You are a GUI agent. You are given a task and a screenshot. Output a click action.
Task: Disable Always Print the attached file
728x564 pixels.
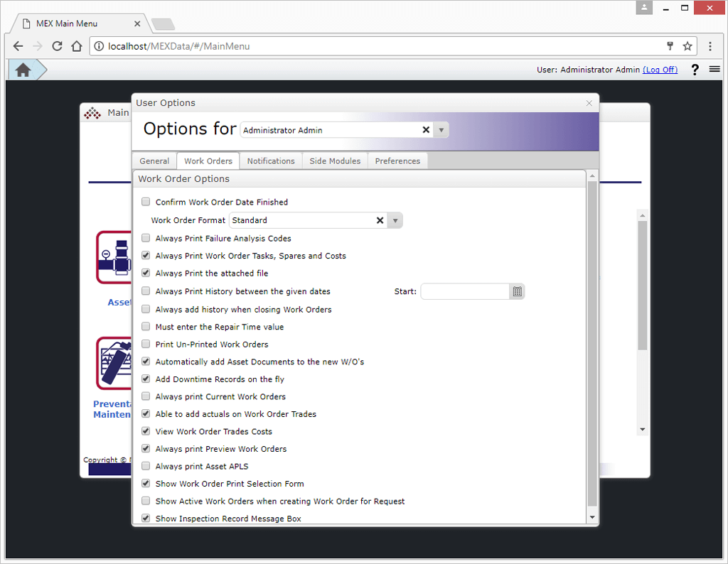point(146,273)
